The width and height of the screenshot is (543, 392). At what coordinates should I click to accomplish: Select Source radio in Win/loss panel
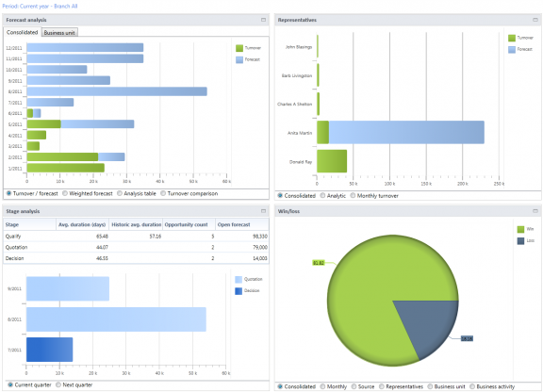[354, 386]
